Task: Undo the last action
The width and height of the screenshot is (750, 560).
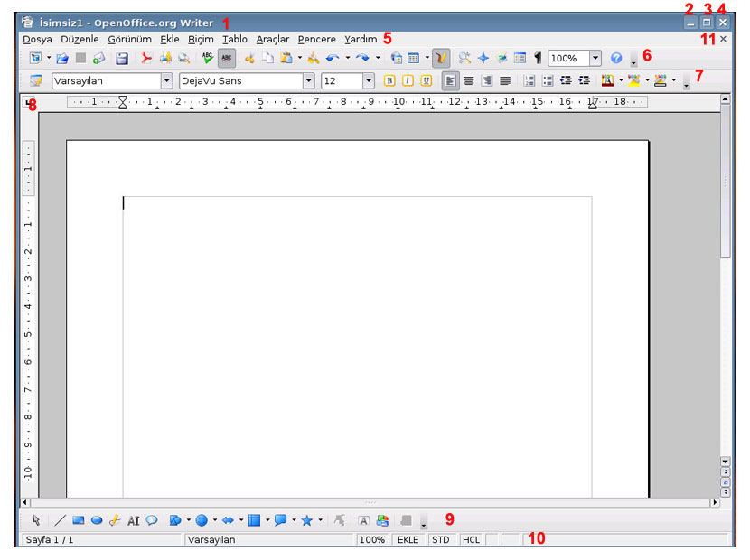Action: 332,59
